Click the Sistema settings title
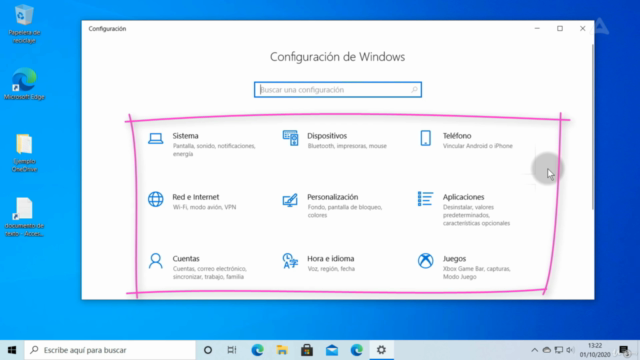Screen dimensions: 640x360 click(185, 136)
